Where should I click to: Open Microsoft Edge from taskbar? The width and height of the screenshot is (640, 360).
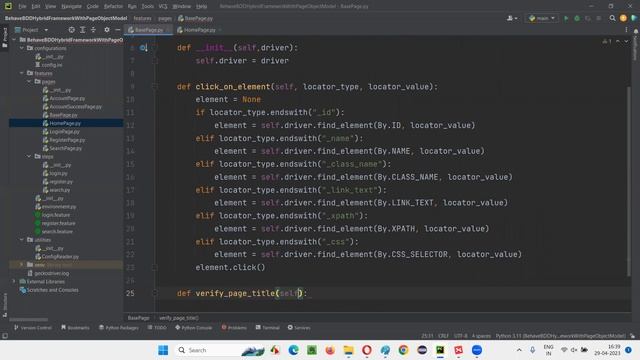click(293, 350)
